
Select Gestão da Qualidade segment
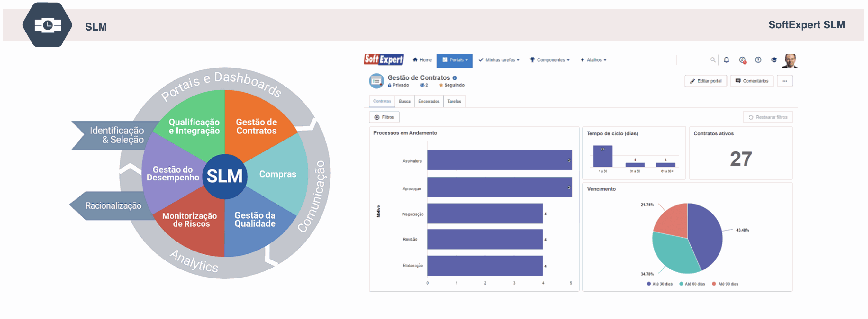pos(255,220)
